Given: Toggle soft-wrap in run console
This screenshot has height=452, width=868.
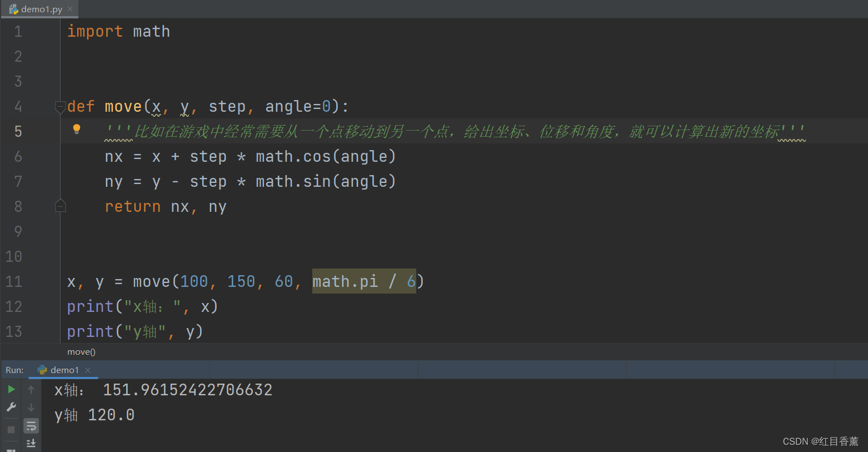Looking at the screenshot, I should [x=31, y=426].
